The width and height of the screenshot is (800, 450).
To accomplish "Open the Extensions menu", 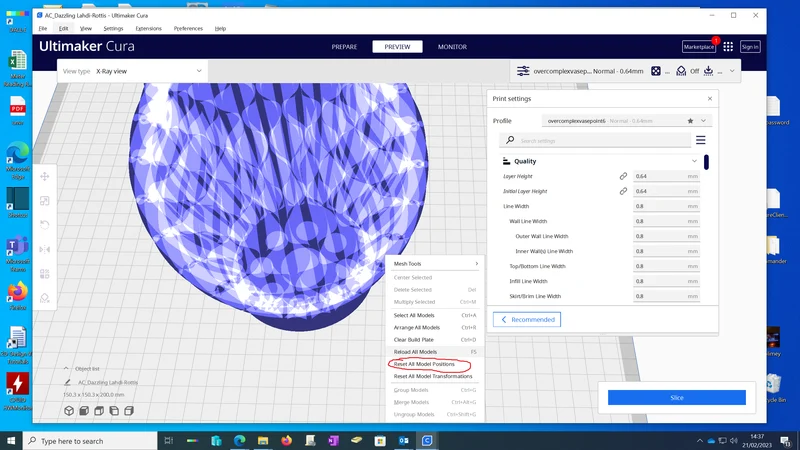I will tap(148, 29).
